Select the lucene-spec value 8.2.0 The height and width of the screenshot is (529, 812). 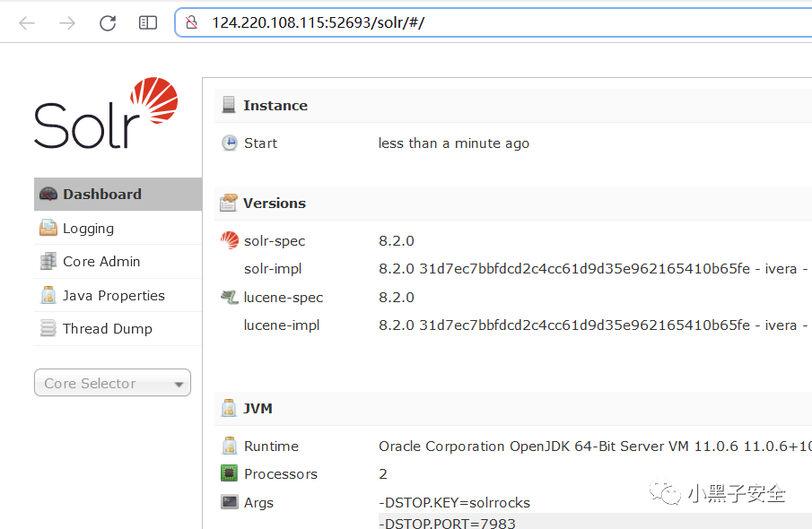[397, 298]
